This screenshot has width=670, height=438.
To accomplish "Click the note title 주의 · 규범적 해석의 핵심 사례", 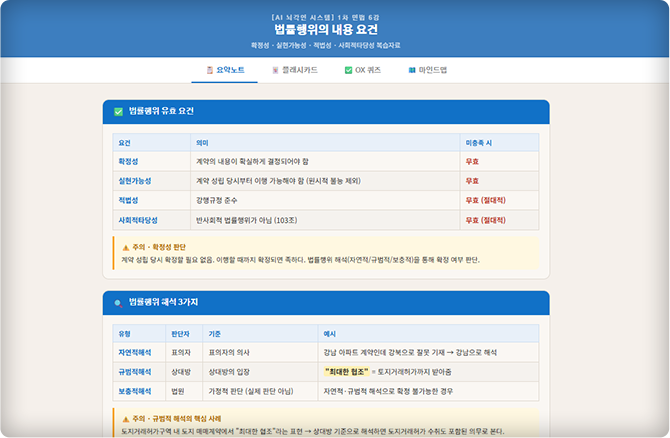I will 177,419.
